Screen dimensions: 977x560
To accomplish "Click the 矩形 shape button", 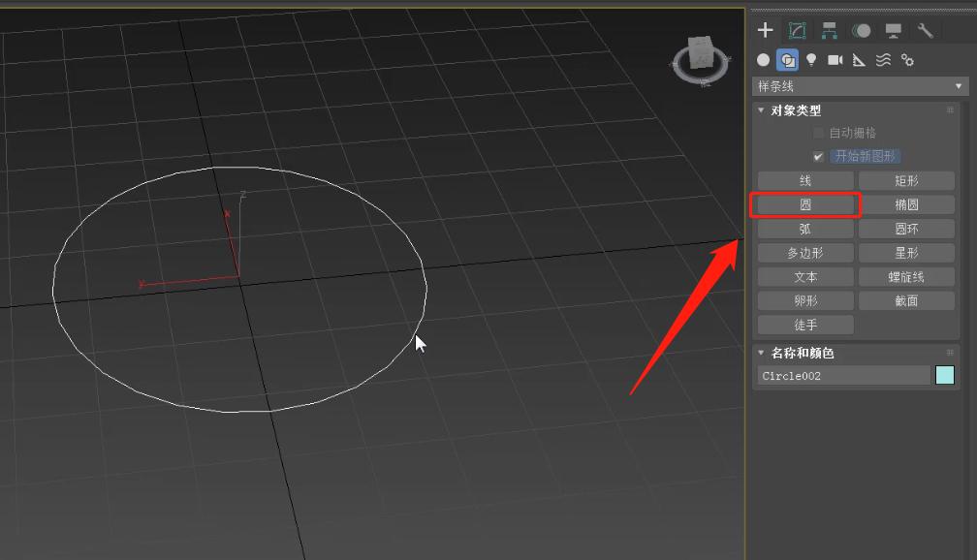I will (x=906, y=181).
